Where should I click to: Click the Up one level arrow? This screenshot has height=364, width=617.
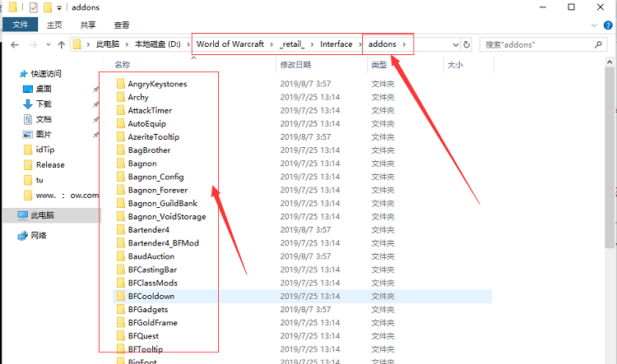coord(61,44)
